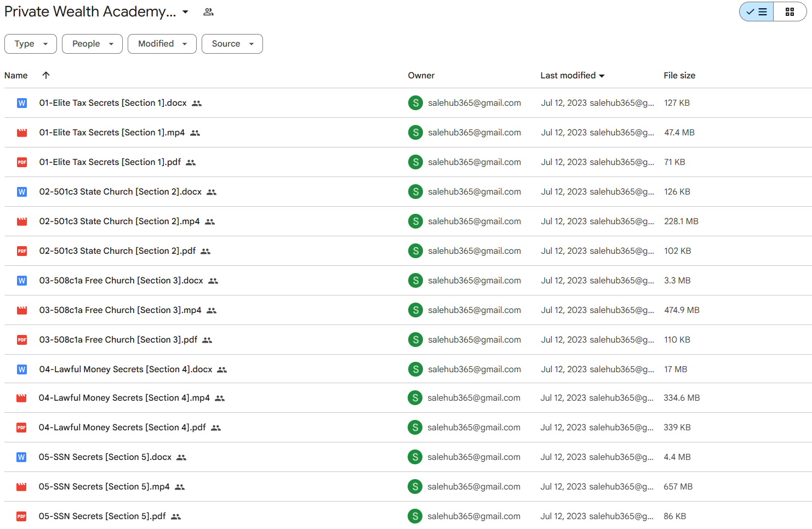
Task: Switch to grid layout view
Action: coord(790,12)
